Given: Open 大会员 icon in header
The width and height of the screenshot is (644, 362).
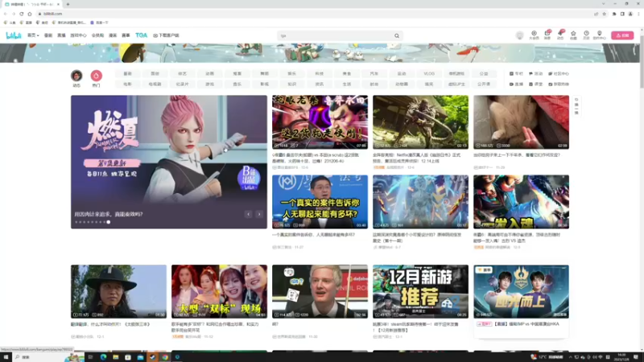Looking at the screenshot, I should [x=534, y=35].
